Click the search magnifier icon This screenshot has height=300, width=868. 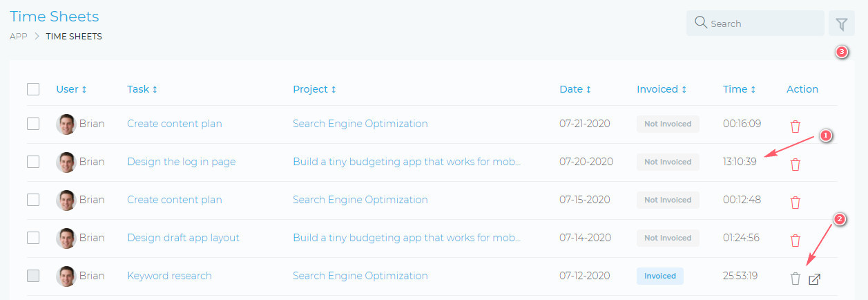(701, 23)
